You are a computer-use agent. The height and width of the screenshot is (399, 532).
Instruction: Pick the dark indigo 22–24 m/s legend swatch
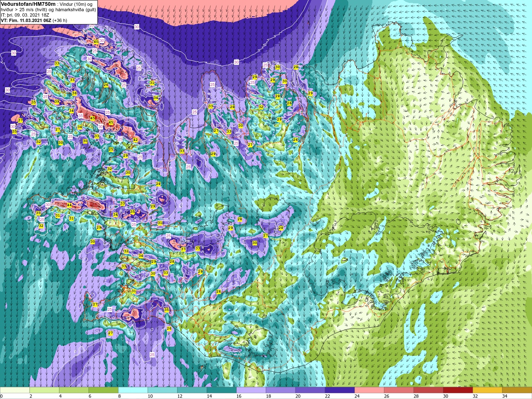point(340,390)
